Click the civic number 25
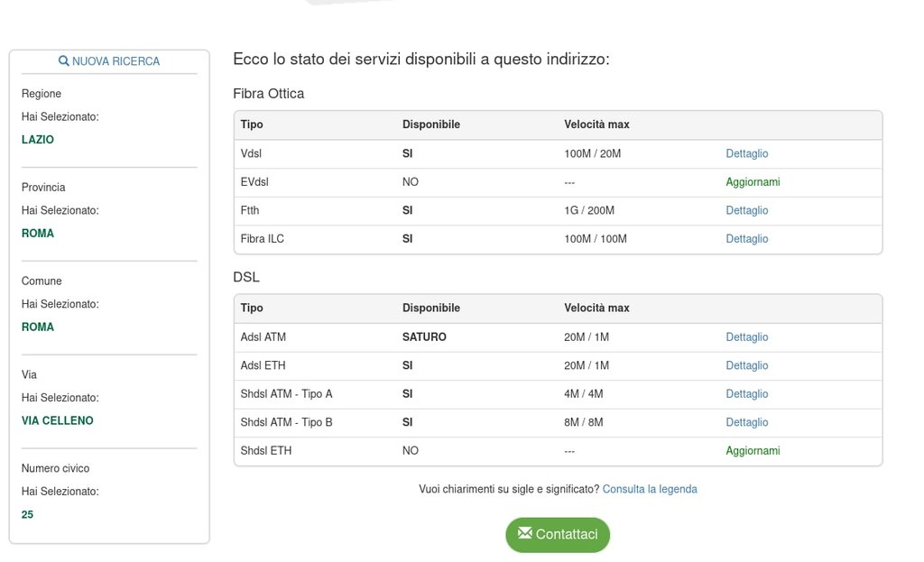 click(27, 514)
